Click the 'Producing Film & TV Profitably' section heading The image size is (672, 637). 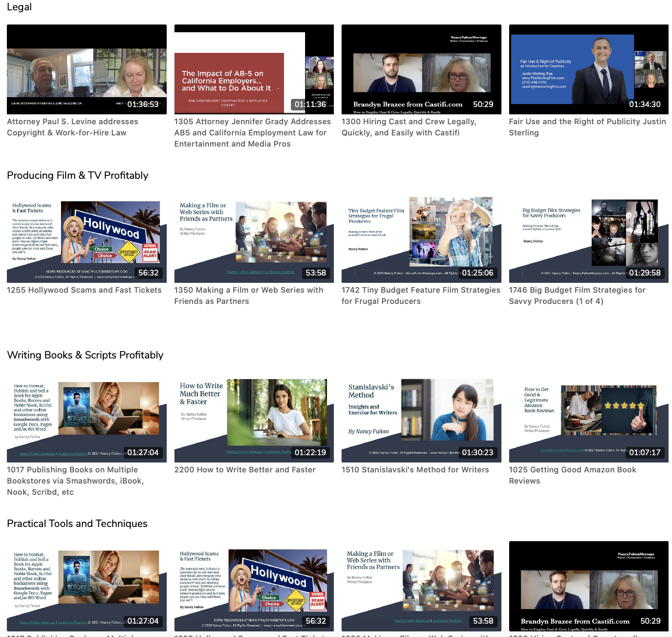(x=78, y=175)
